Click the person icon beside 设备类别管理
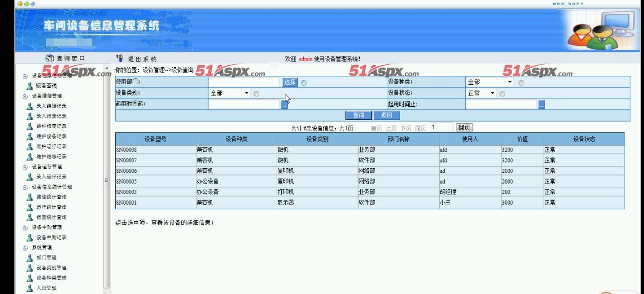 30,268
